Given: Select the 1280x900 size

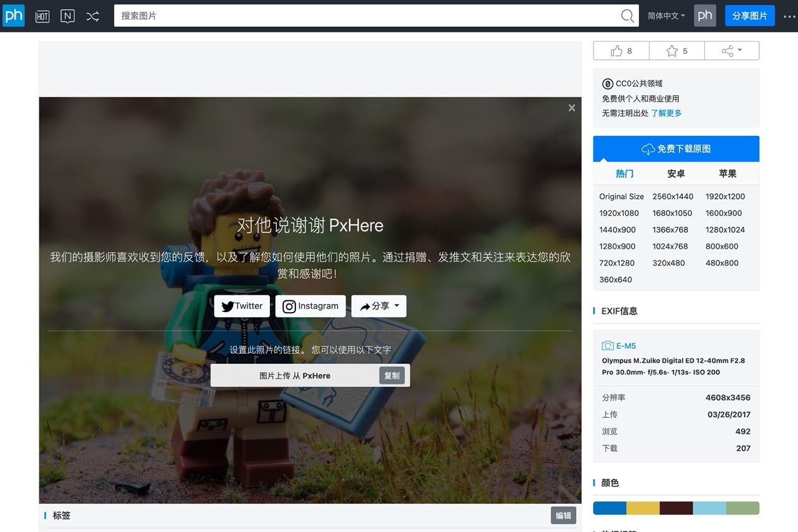Looking at the screenshot, I should [x=617, y=246].
